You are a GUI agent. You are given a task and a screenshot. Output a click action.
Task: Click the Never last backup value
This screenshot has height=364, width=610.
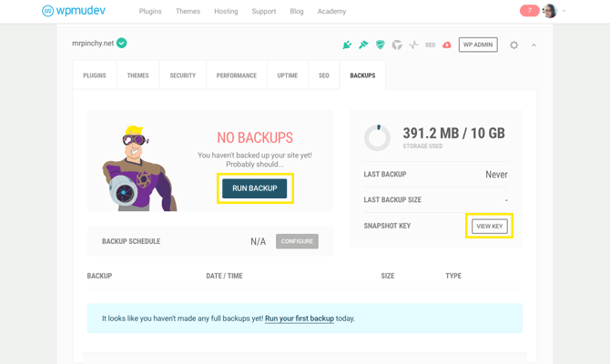click(496, 174)
